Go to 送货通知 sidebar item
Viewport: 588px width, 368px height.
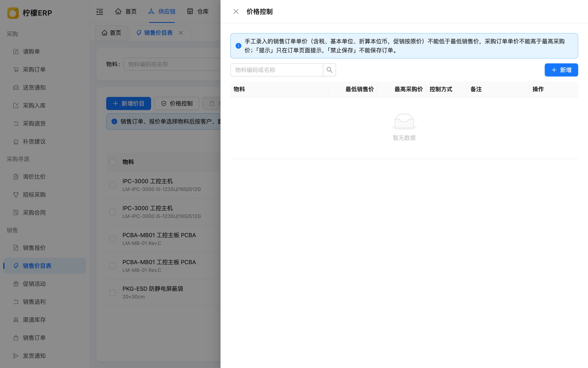45,87
